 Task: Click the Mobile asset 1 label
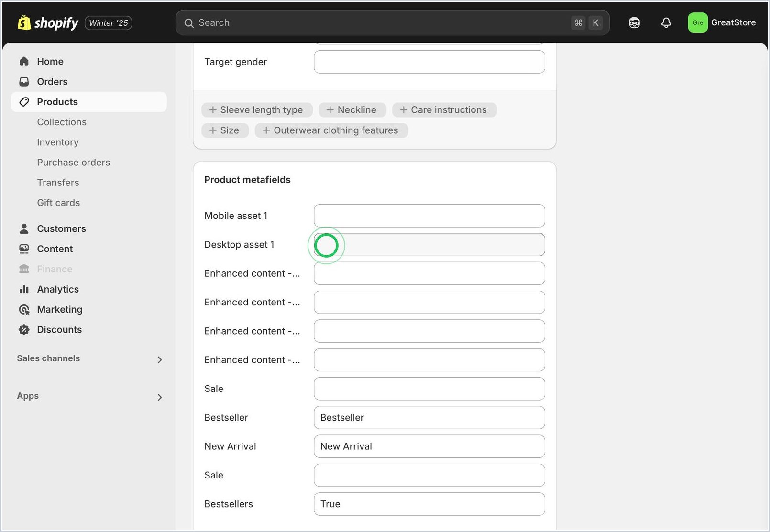tap(236, 216)
